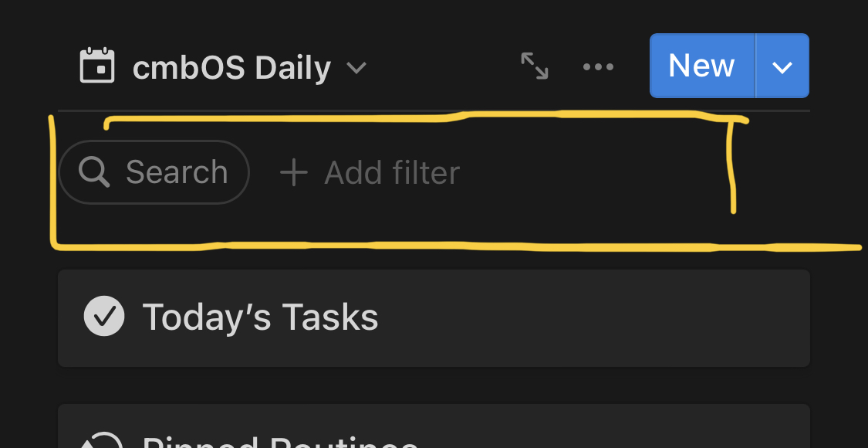Open the Today's Tasks page
This screenshot has height=448, width=868.
coord(259,316)
